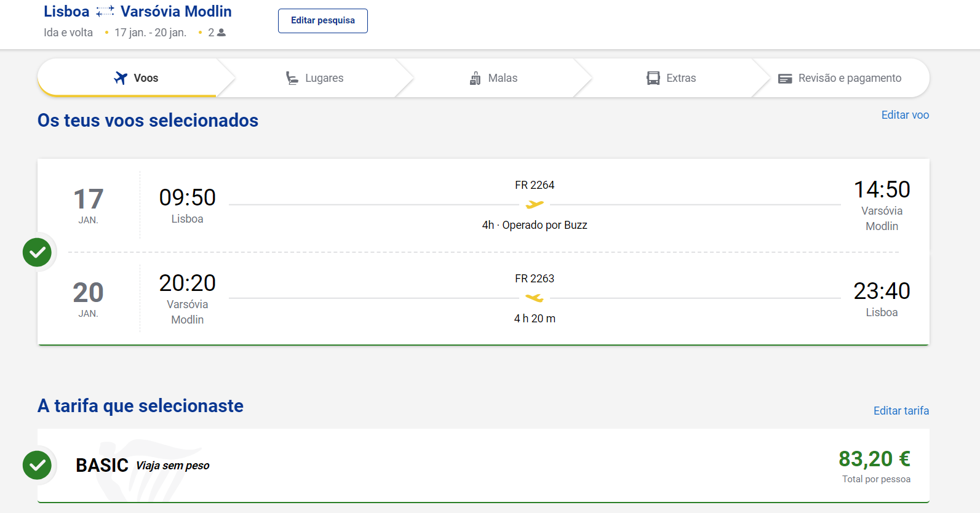This screenshot has width=980, height=513.
Task: Click the yellow plane icon under FR 2264
Action: point(535,204)
